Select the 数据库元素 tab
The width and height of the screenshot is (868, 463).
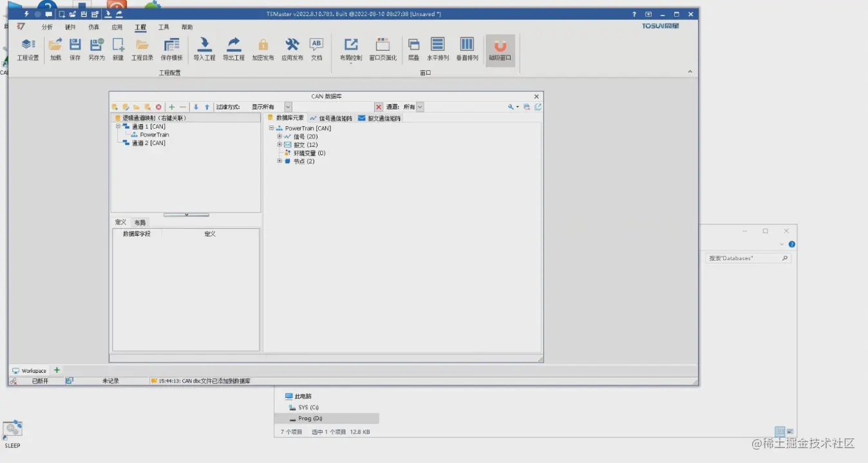tap(285, 118)
